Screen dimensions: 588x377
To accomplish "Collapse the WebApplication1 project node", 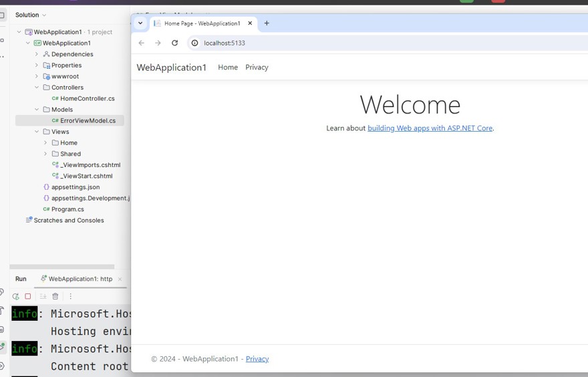I will (x=28, y=43).
